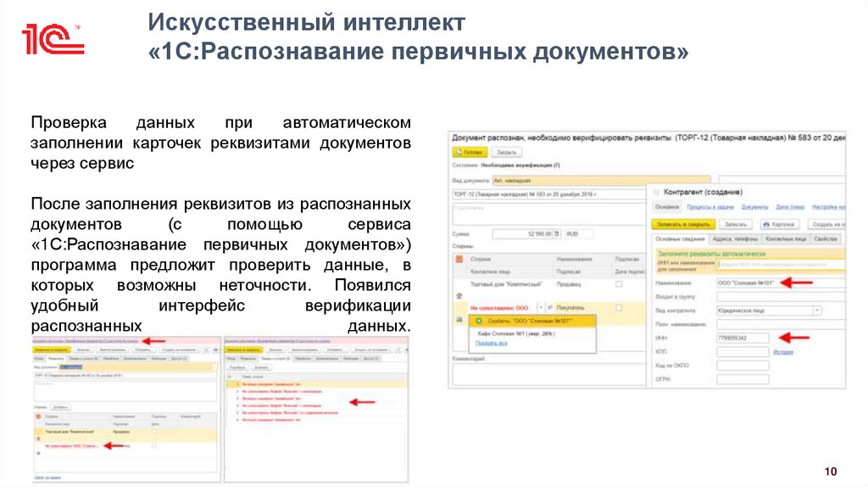The image size is (868, 487).
Task: Click the ТОРГ-12 document title field
Action: [549, 194]
